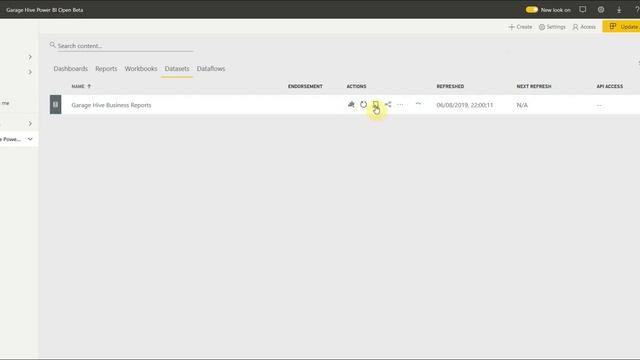Click the API ACCESS column header

click(x=609, y=86)
